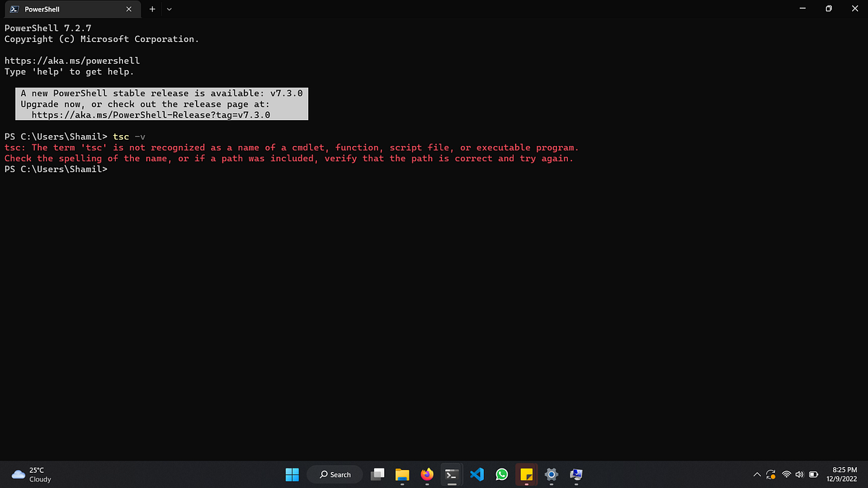Click the 'stable release is available: v7.3.0' line
Image resolution: width=868 pixels, height=488 pixels.
[x=161, y=93]
